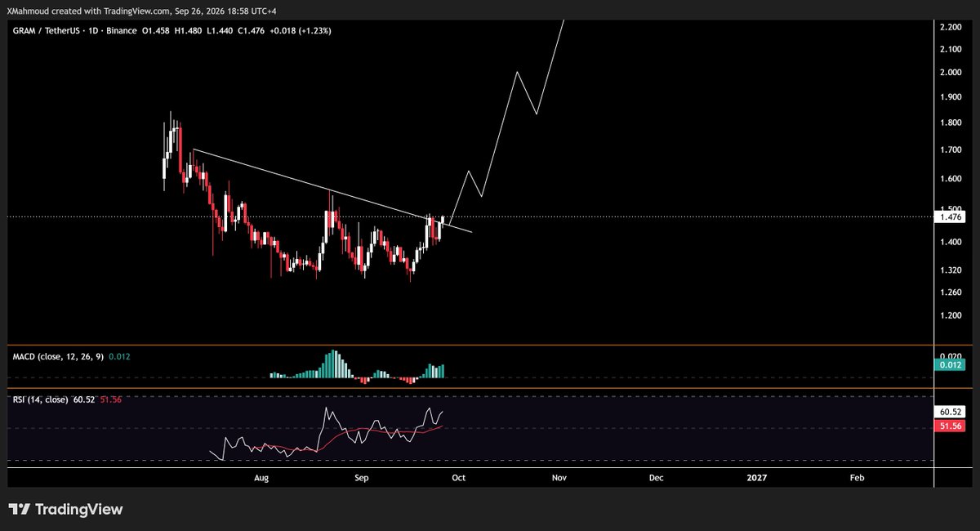The height and width of the screenshot is (531, 980).
Task: Click the 1.400 price scale label
Action: coord(949,243)
